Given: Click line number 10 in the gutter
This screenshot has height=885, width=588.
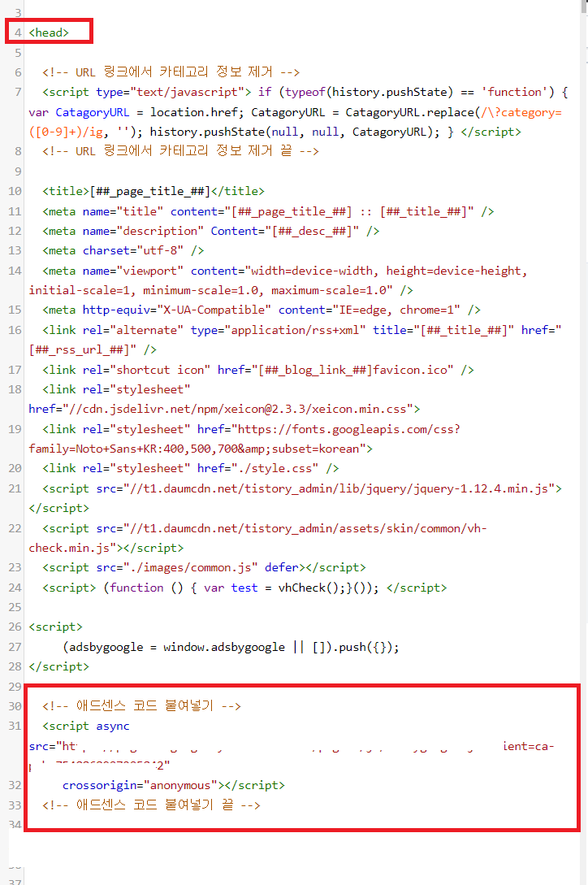Looking at the screenshot, I should 15,191.
